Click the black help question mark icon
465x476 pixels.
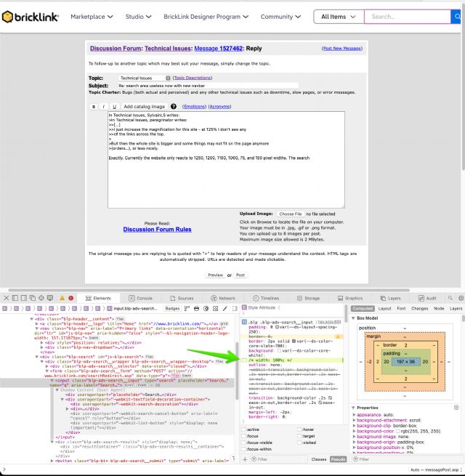click(174, 106)
